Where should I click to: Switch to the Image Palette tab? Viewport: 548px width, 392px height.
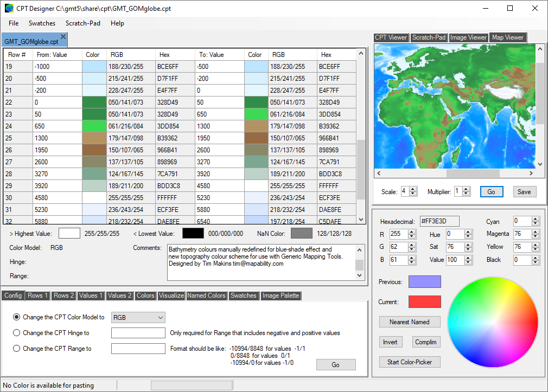pos(281,295)
